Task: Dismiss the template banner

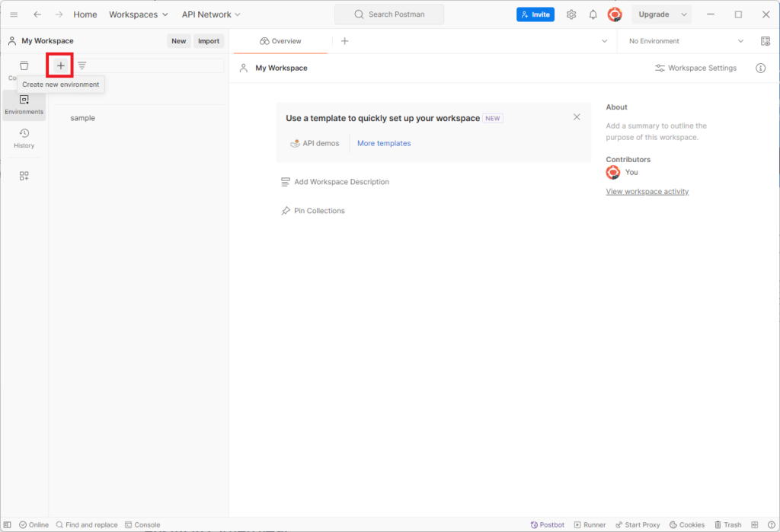Action: [577, 117]
